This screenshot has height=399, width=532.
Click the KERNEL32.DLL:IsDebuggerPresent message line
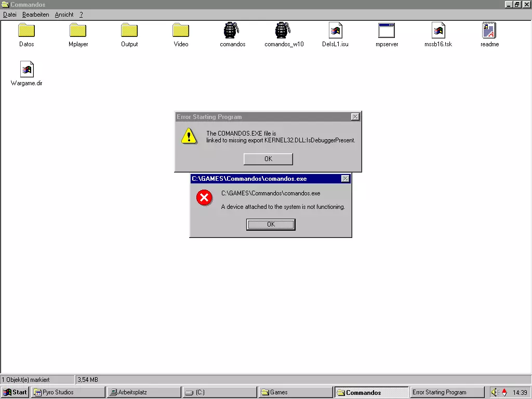click(281, 140)
